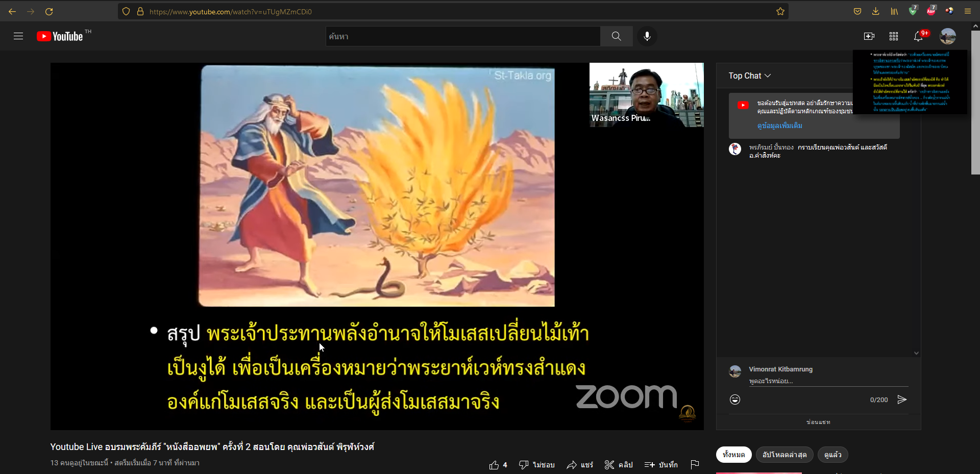
Task: Click the shield tracking protection icon
Action: point(126,11)
